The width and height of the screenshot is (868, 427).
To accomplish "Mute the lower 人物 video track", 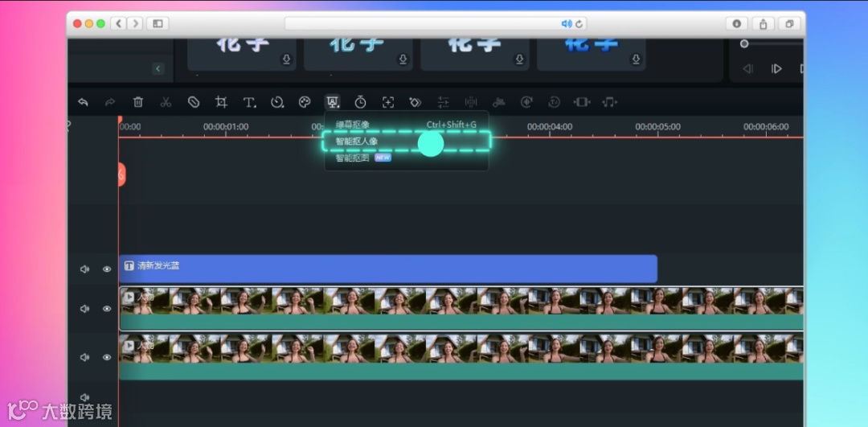I will [84, 358].
